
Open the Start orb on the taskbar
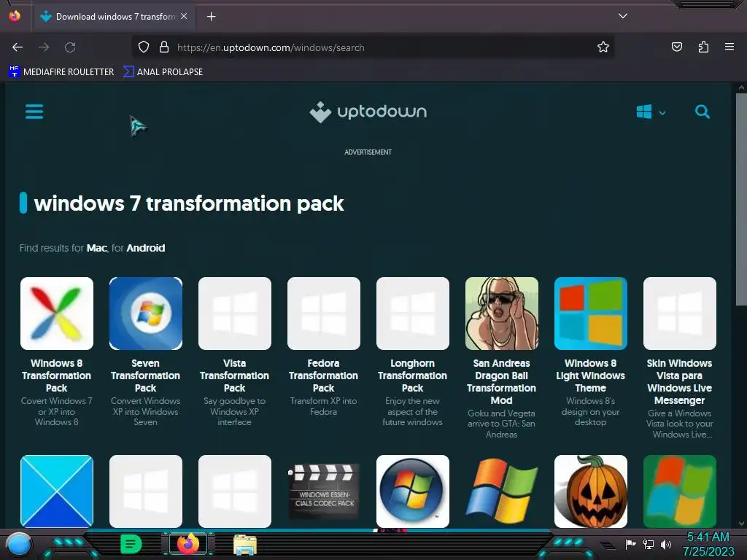18,544
